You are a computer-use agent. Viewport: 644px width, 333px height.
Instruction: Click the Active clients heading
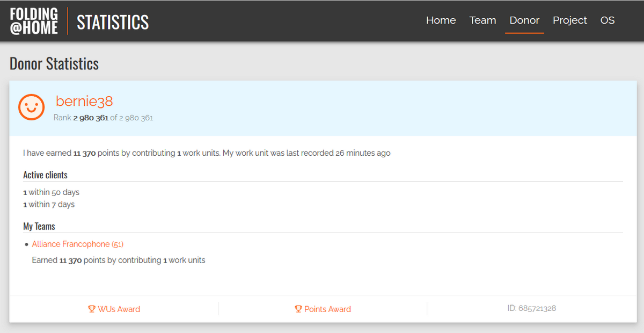(45, 175)
